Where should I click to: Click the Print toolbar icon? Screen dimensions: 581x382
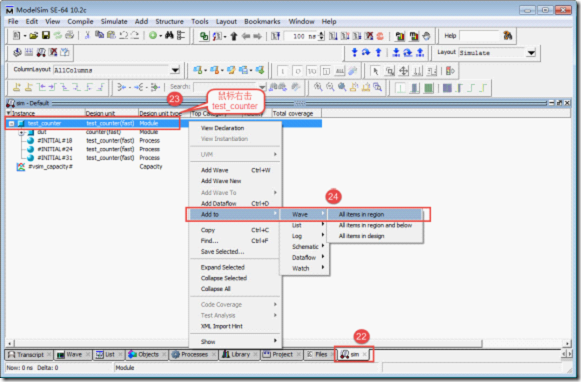(69, 36)
